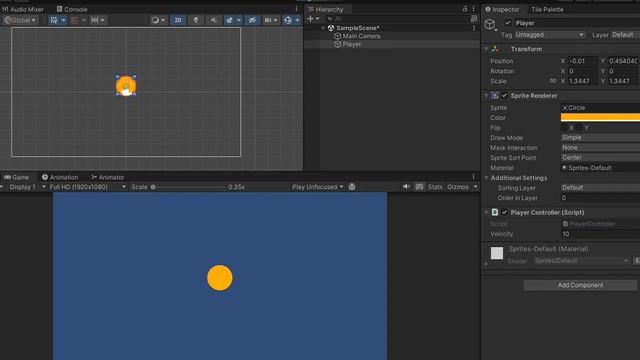The width and height of the screenshot is (640, 360).
Task: Open the Sprite Sort Point Center dropdown
Action: coord(600,158)
